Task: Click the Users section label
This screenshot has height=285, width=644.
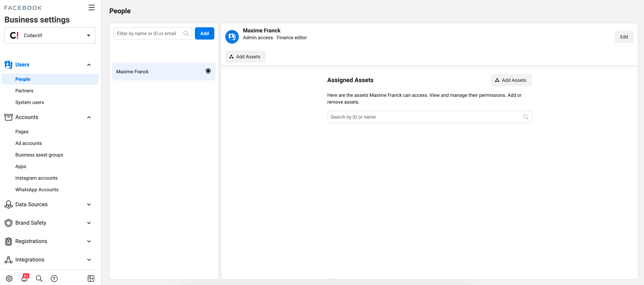Action: [x=22, y=65]
